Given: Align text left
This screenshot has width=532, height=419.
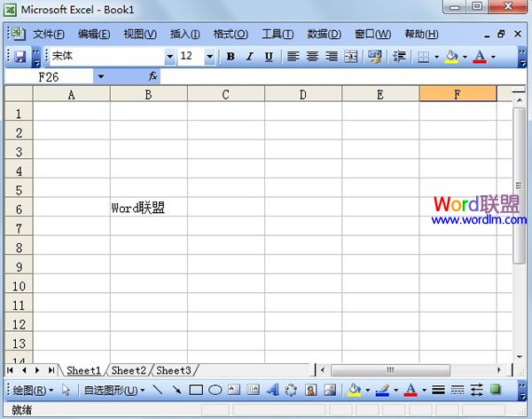Looking at the screenshot, I should (x=293, y=57).
